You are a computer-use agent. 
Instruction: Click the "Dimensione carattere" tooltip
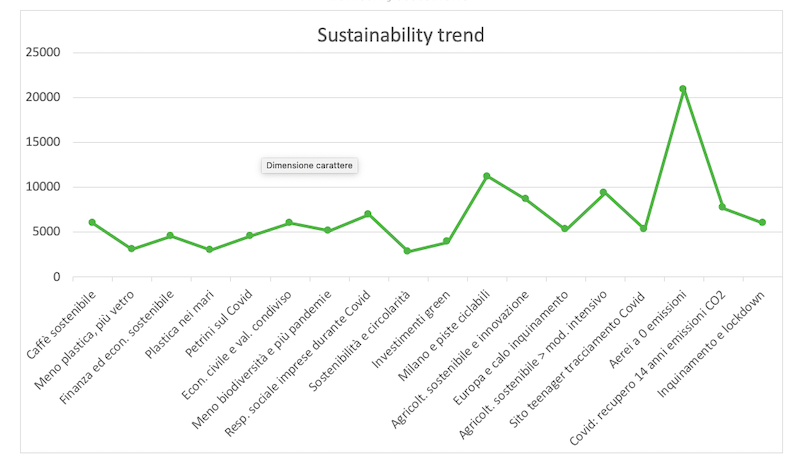(x=309, y=165)
